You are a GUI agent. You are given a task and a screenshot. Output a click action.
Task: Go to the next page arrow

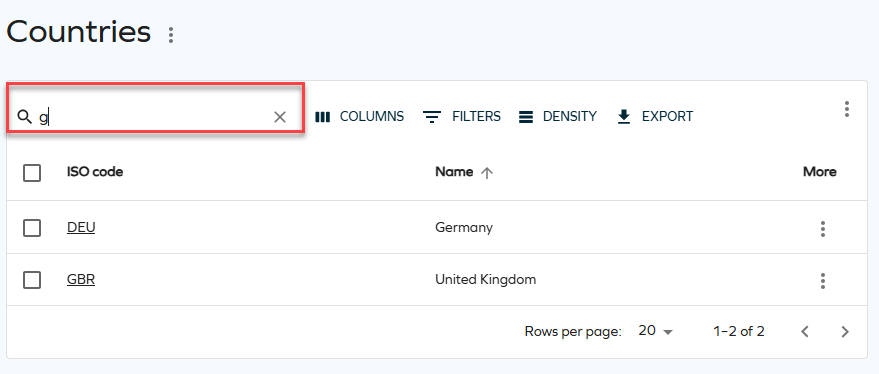point(845,332)
